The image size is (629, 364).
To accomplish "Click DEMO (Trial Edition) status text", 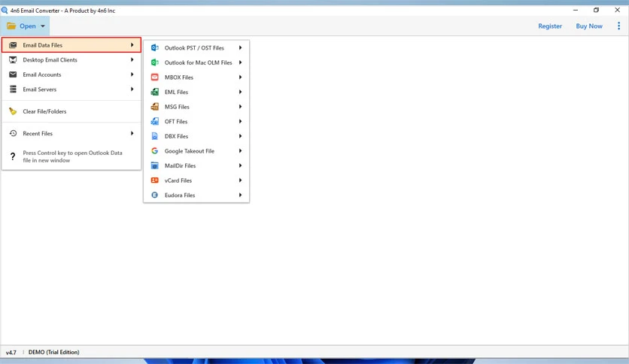I will pyautogui.click(x=53, y=352).
